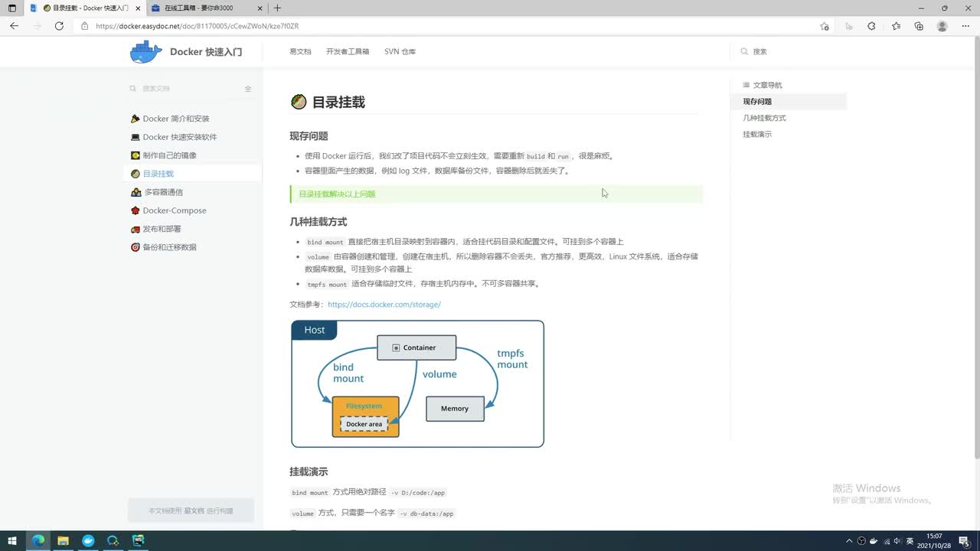Image resolution: width=980 pixels, height=551 pixels.
Task: Open Collections in browser toolbar
Action: click(x=919, y=26)
